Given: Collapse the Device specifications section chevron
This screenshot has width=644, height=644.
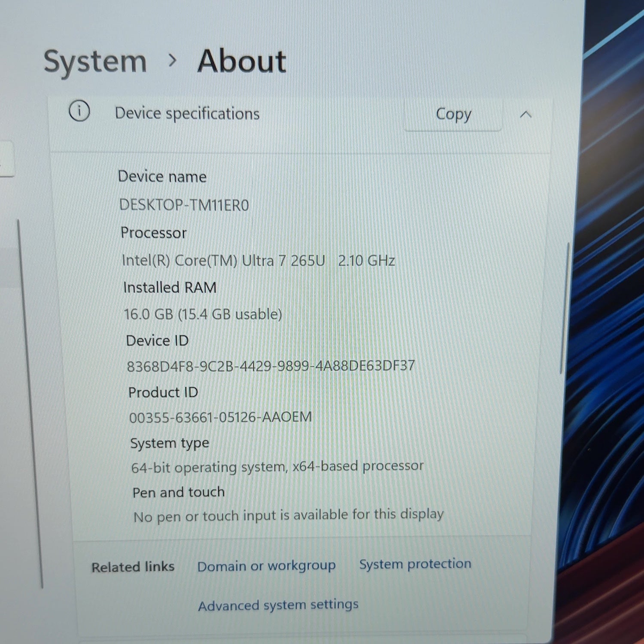Looking at the screenshot, I should [526, 115].
